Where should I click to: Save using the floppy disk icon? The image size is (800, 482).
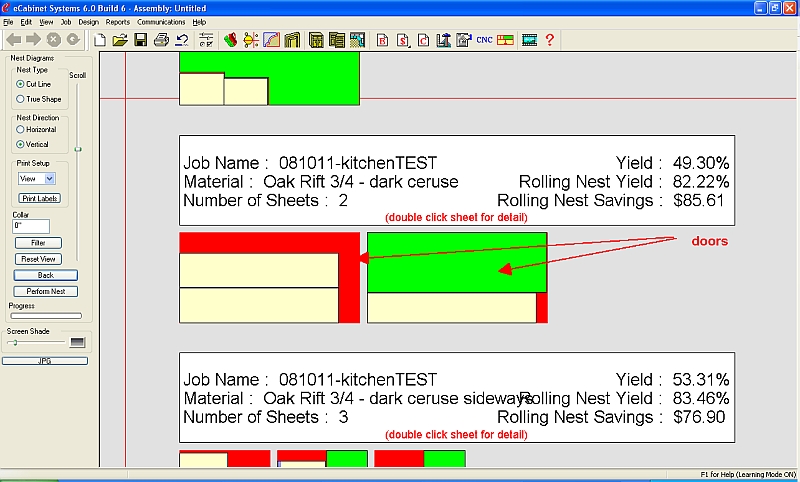click(140, 40)
